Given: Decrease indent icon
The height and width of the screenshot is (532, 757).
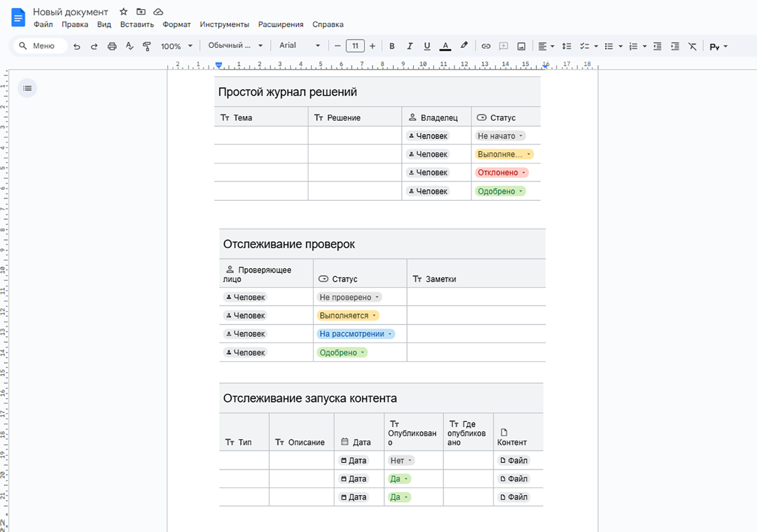Looking at the screenshot, I should coord(657,46).
